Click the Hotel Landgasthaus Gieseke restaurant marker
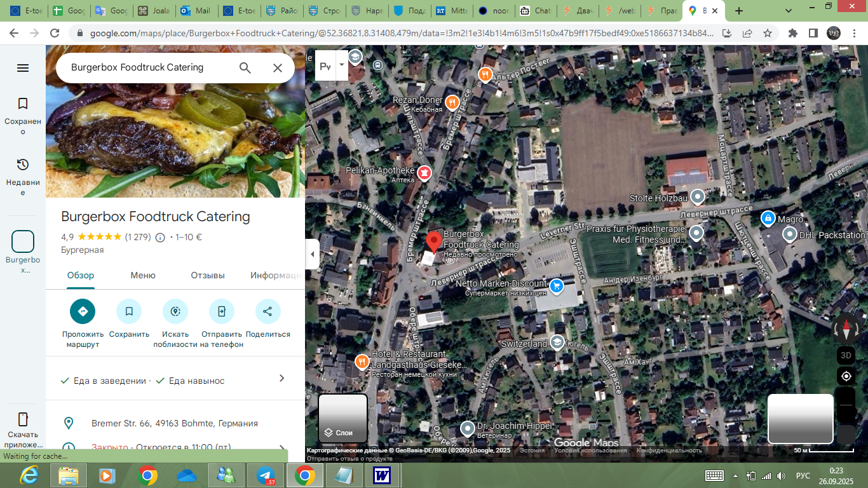Image resolution: width=868 pixels, height=488 pixels. [x=362, y=361]
